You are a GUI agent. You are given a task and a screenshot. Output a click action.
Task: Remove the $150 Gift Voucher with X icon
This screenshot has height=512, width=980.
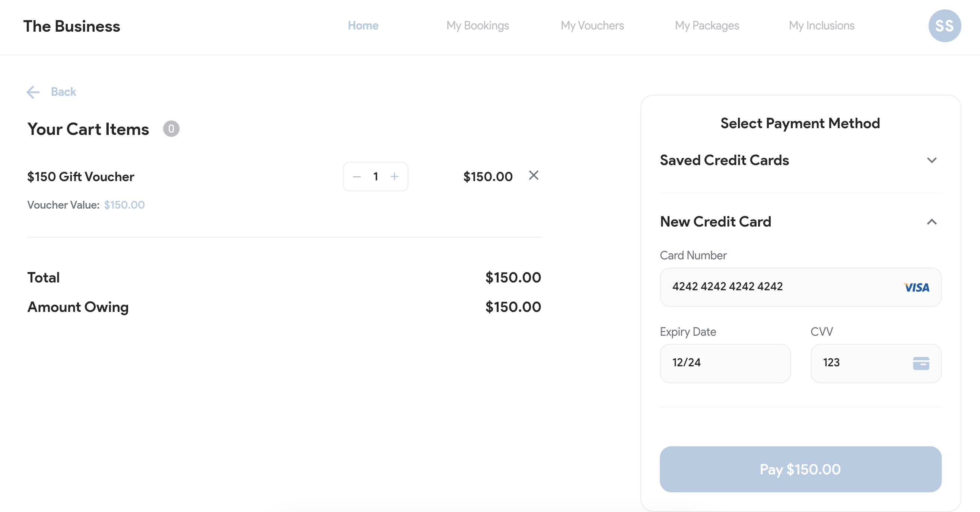pyautogui.click(x=533, y=176)
